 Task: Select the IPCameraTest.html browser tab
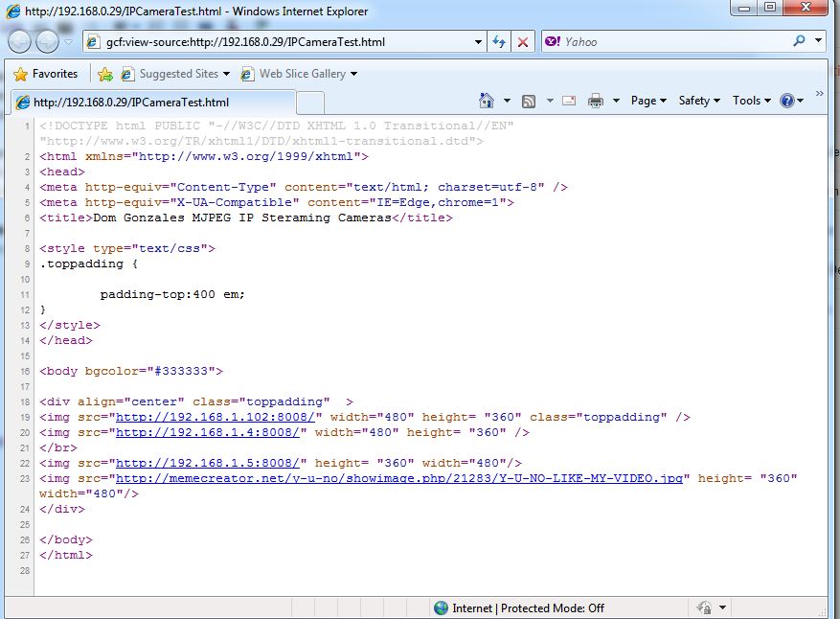point(153,101)
